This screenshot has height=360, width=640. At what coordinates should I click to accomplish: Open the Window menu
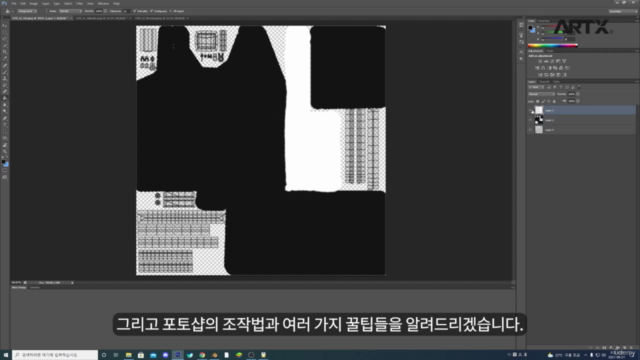click(x=103, y=3)
